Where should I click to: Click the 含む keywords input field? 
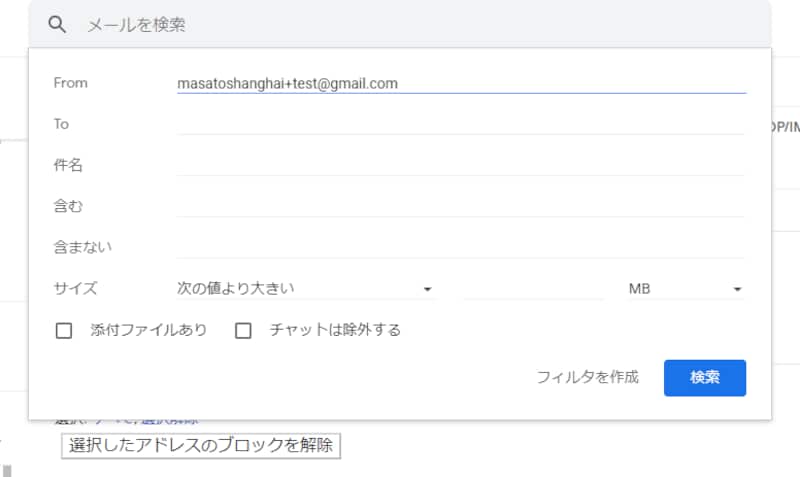(460, 206)
